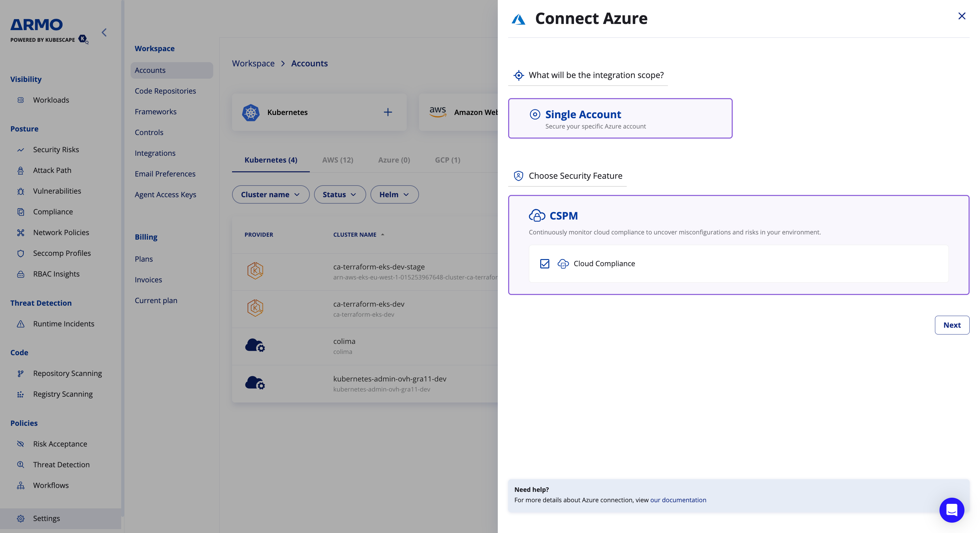Toggle the Cloud Compliance checkbox
This screenshot has height=533, width=980.
point(544,264)
